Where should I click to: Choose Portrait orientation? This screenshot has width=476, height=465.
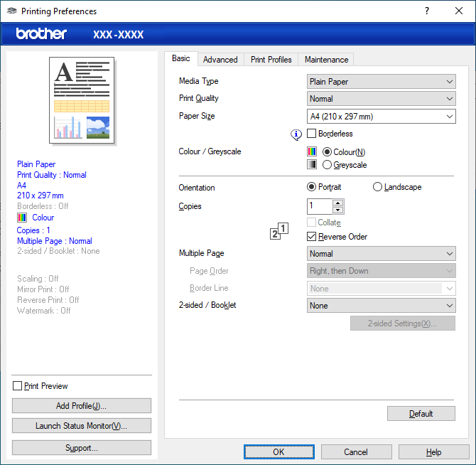(x=311, y=187)
